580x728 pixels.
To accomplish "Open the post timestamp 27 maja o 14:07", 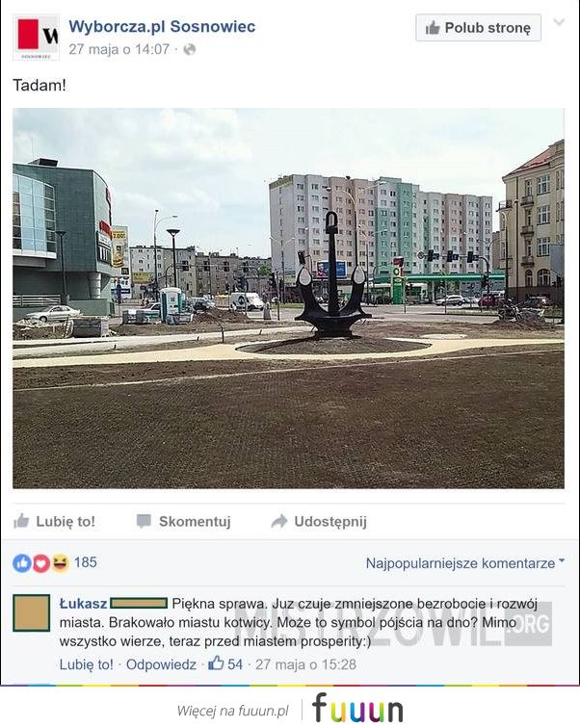I will [119, 49].
